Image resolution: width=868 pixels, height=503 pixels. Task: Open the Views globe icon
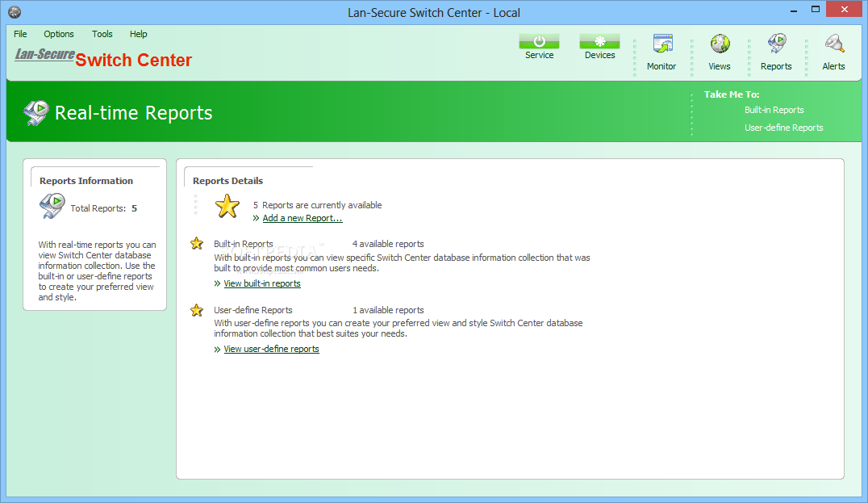click(x=720, y=44)
